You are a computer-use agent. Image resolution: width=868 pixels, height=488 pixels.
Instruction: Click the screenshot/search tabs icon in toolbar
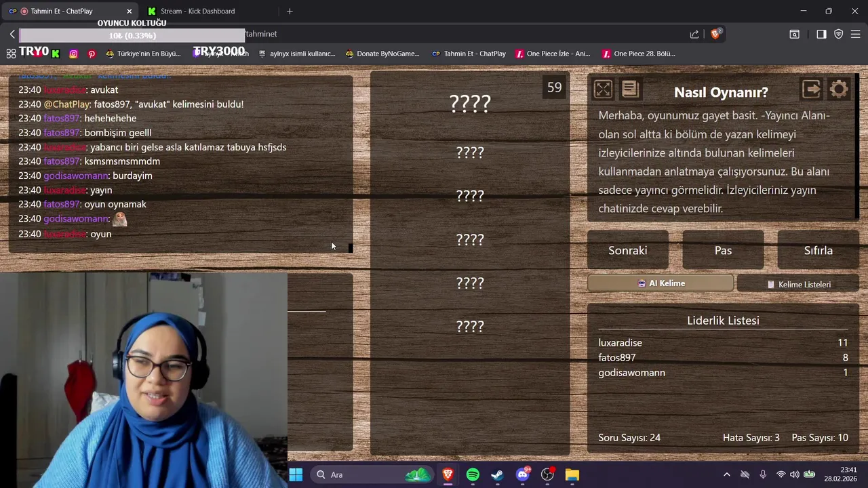click(x=794, y=34)
